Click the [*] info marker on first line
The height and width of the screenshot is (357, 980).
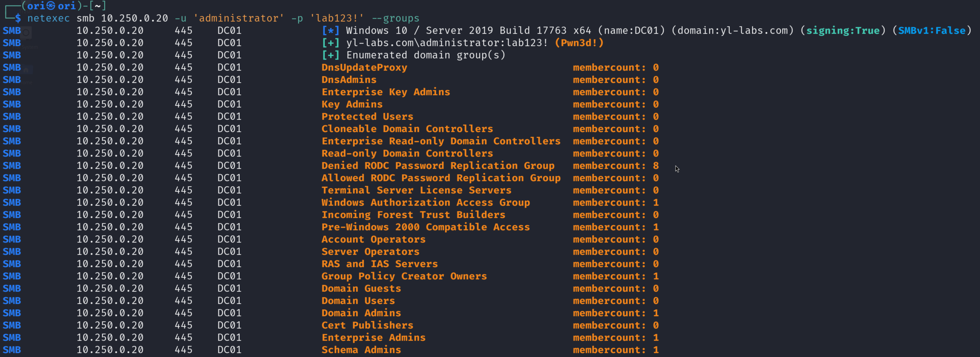pos(330,30)
